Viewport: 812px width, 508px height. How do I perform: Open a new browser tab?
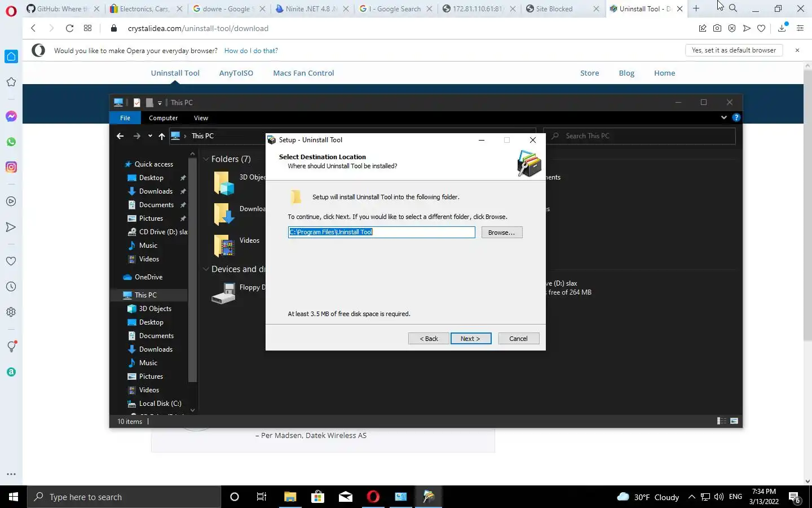(x=696, y=8)
